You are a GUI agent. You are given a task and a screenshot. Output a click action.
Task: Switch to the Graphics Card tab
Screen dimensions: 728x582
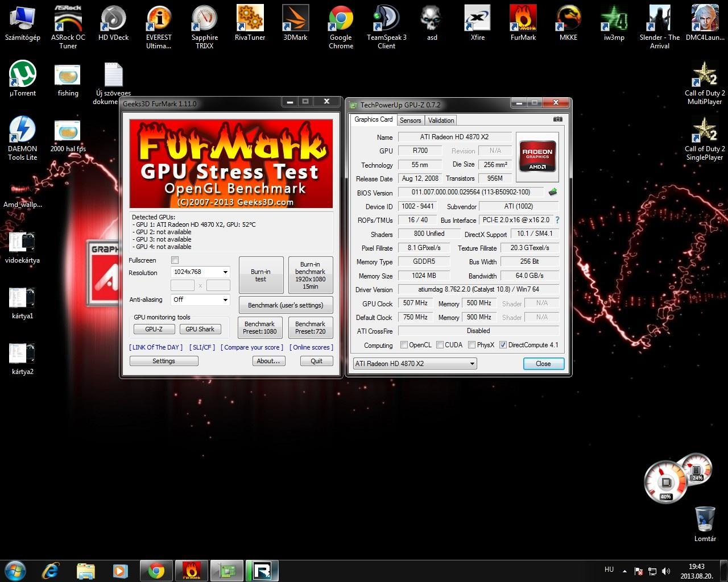coord(373,119)
